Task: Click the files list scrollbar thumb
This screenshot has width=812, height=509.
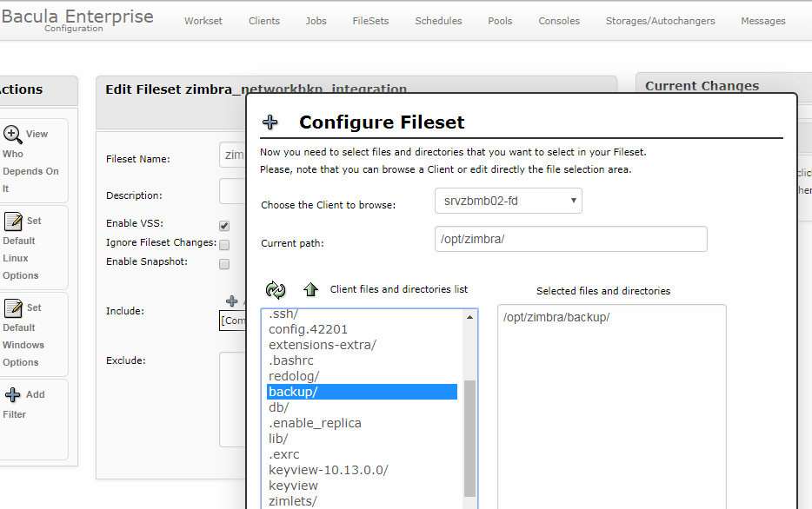Action: pos(469,438)
